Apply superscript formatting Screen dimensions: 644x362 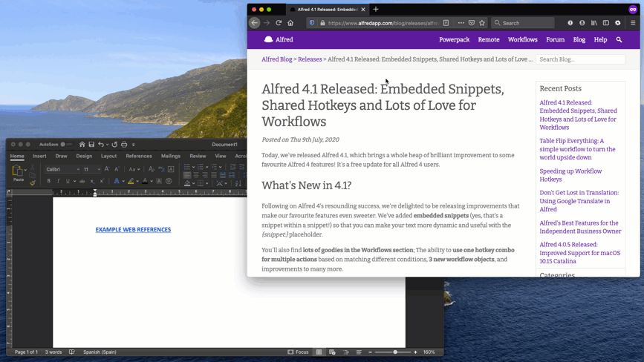click(x=102, y=181)
